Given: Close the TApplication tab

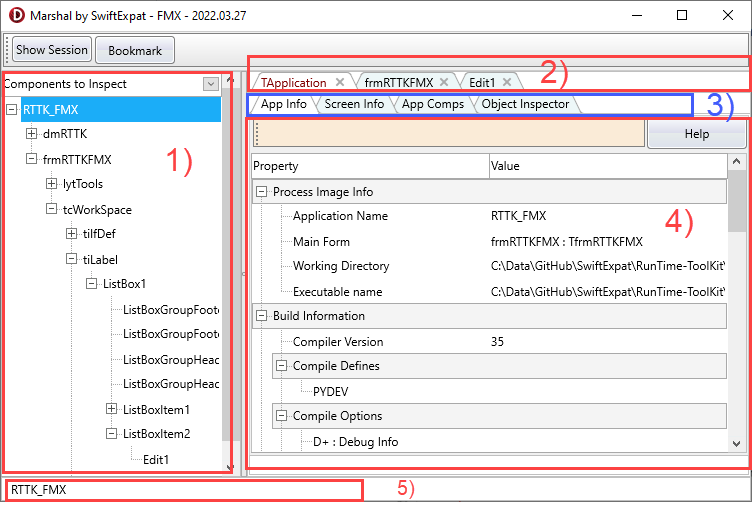Looking at the screenshot, I should click(340, 82).
